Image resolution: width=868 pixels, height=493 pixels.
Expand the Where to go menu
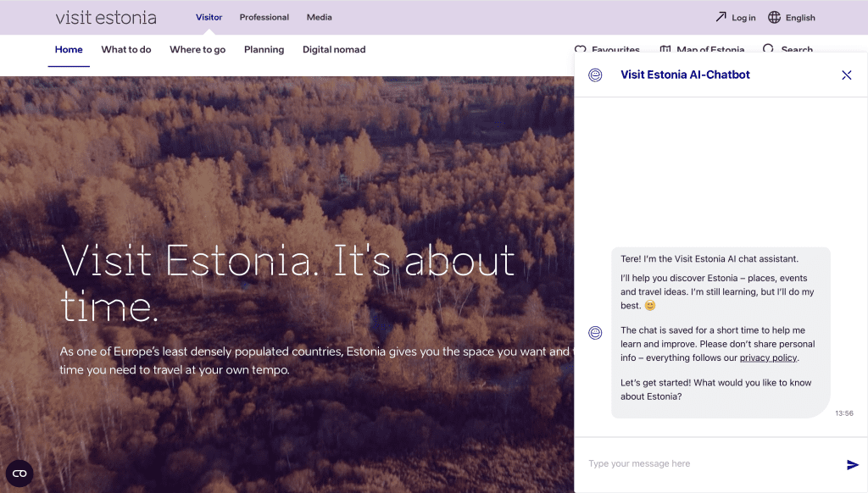198,50
